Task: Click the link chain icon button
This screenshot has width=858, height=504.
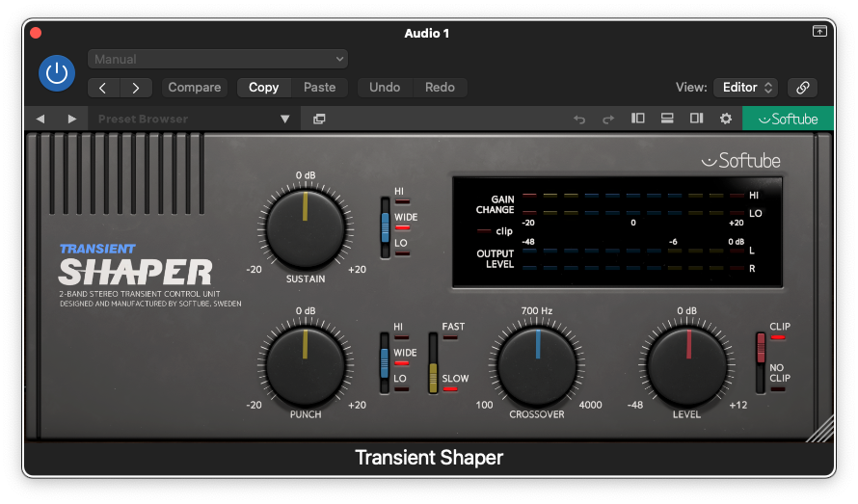Action: point(803,88)
